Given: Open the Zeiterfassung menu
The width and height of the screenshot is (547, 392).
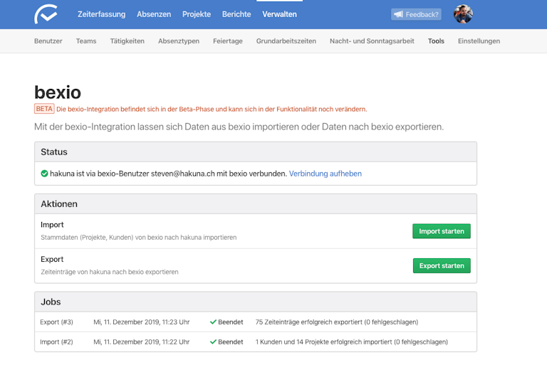Looking at the screenshot, I should (x=102, y=14).
